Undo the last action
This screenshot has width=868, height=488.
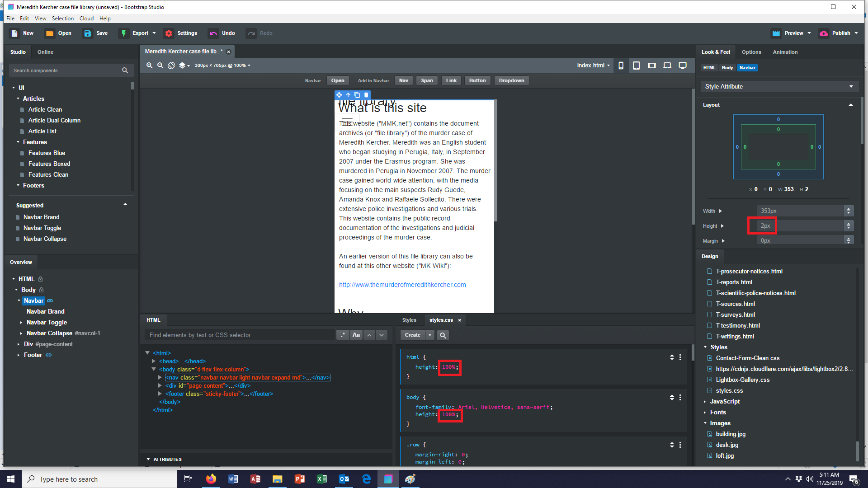pyautogui.click(x=222, y=33)
